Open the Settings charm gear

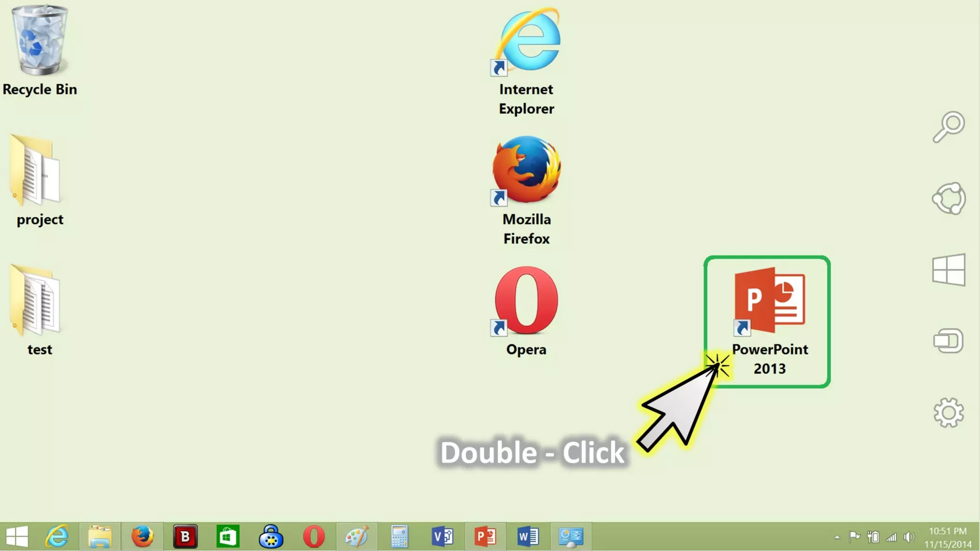948,413
